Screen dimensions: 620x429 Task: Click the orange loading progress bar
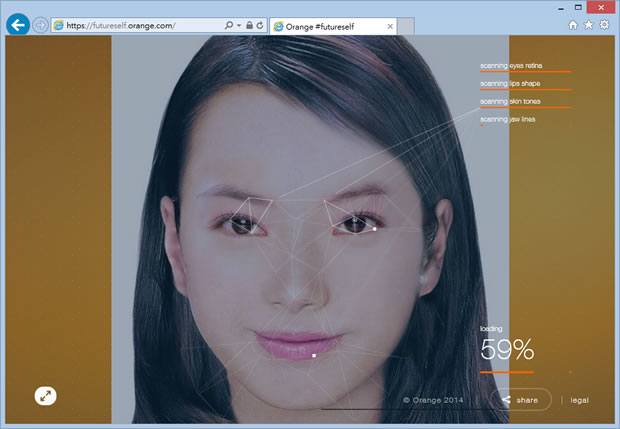click(x=506, y=371)
